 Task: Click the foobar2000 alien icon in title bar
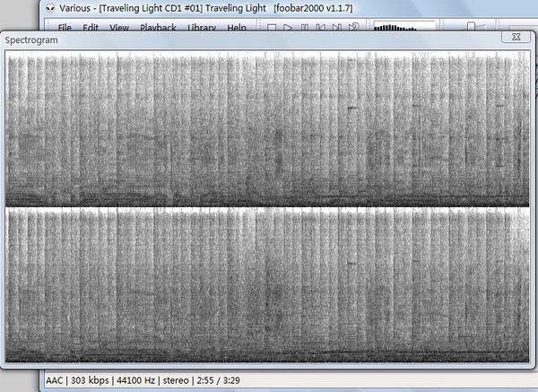(50, 8)
